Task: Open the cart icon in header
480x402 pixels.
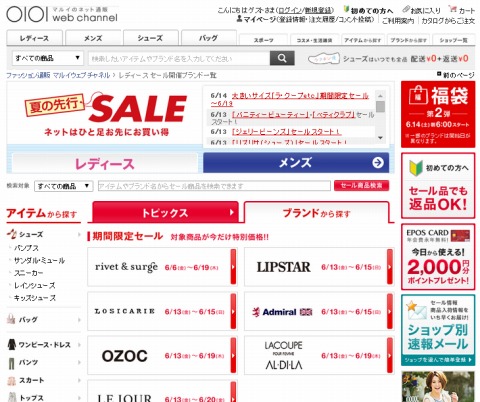Action: (453, 9)
